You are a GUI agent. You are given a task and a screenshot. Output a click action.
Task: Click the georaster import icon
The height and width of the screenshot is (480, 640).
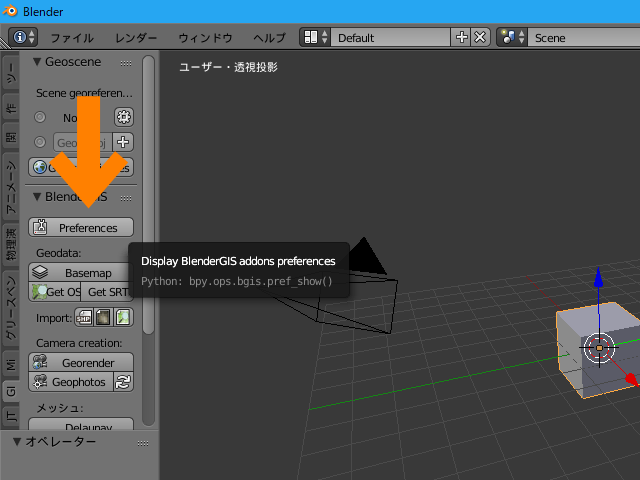(x=103, y=318)
